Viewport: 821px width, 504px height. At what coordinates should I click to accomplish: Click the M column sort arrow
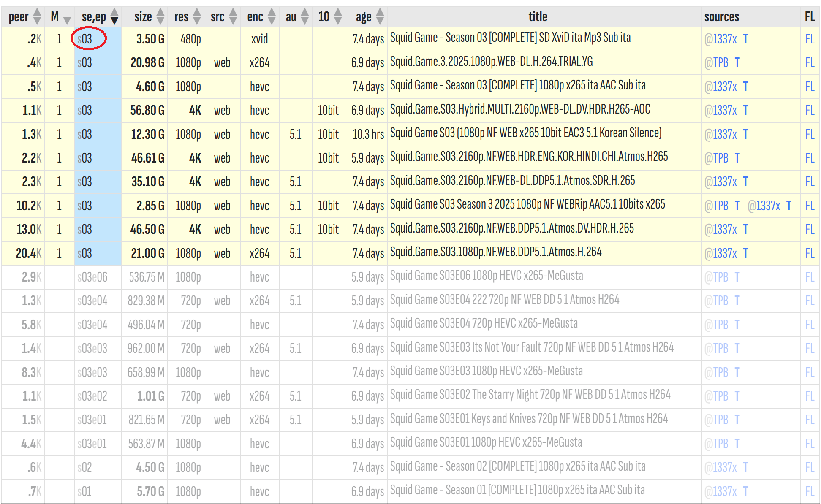tap(67, 19)
